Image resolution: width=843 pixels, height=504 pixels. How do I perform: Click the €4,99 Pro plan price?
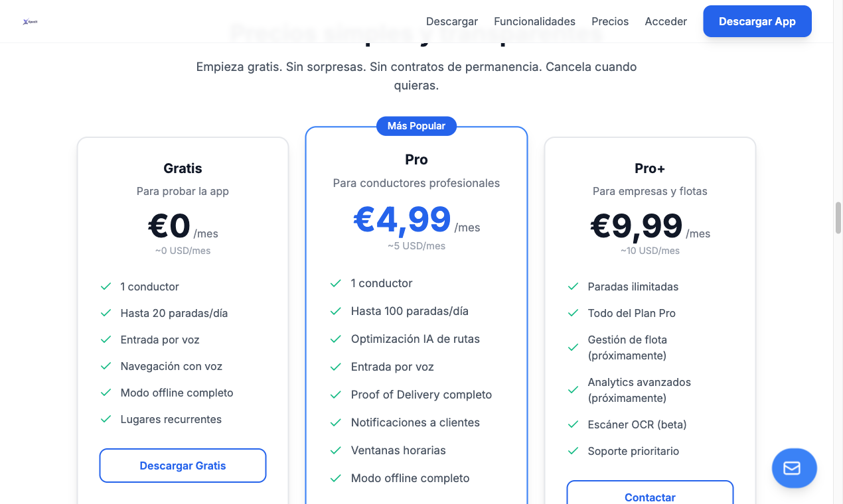pyautogui.click(x=402, y=220)
